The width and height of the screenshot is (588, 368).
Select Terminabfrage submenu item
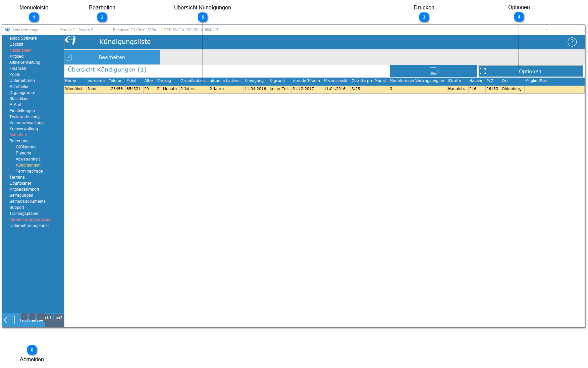(30, 171)
